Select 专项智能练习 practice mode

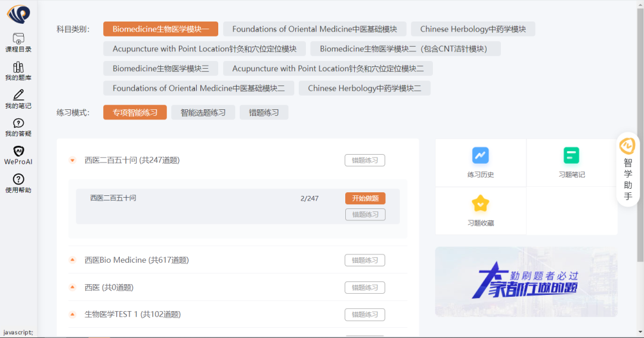135,112
